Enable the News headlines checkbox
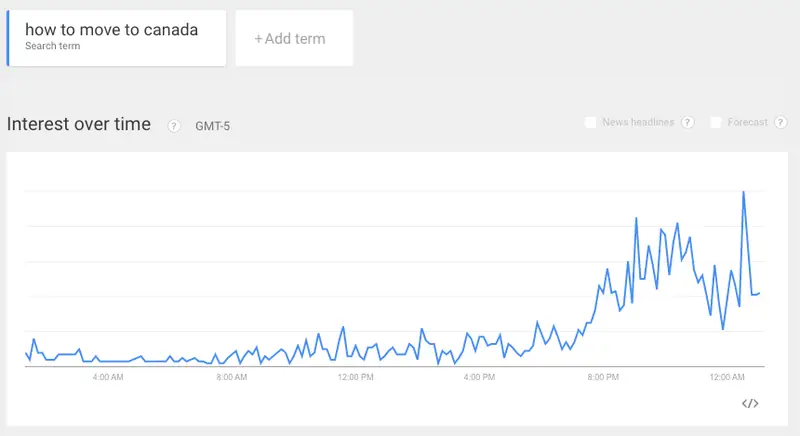This screenshot has height=436, width=800. (590, 122)
